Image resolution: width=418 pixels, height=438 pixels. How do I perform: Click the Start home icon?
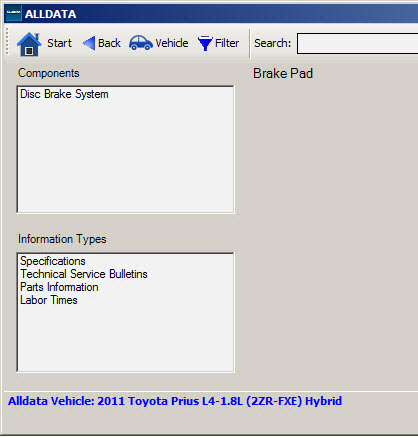coord(29,44)
